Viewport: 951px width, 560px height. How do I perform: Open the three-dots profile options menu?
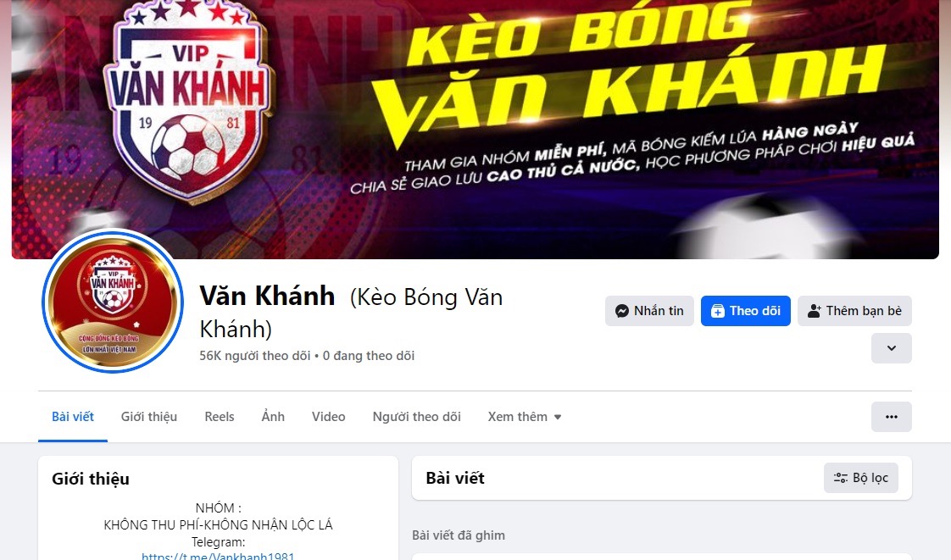[891, 417]
